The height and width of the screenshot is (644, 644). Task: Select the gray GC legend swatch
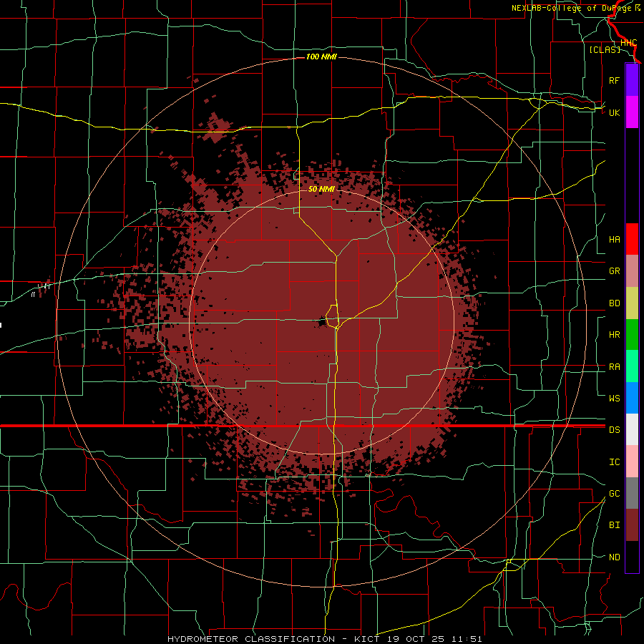[632, 493]
